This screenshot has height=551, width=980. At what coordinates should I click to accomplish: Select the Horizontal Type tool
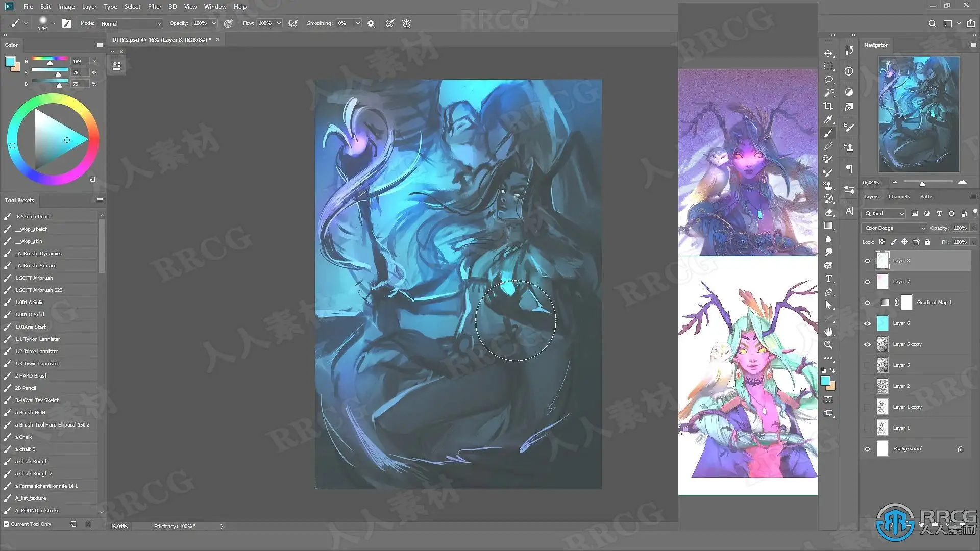(x=828, y=279)
